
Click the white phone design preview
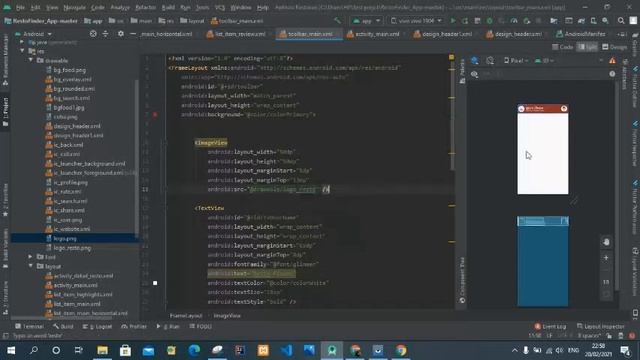tap(542, 149)
